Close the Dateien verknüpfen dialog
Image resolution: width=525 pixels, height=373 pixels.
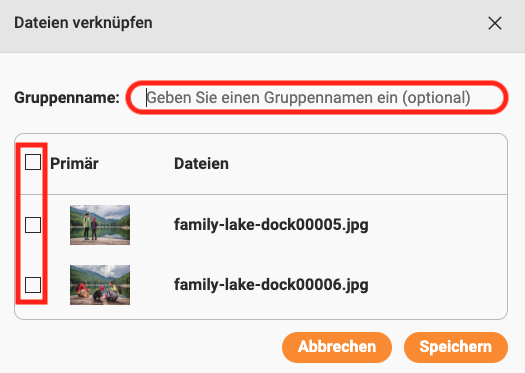pos(495,23)
